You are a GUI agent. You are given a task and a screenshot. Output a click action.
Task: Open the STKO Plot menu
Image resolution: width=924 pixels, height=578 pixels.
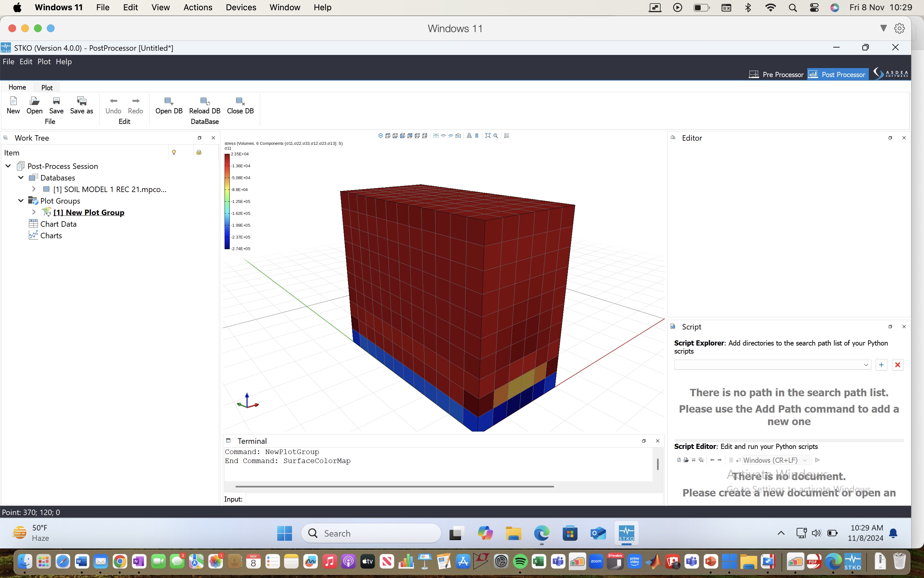44,62
